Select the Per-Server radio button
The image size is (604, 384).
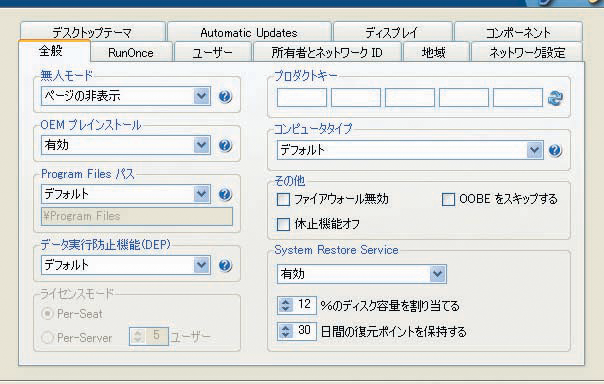click(47, 338)
